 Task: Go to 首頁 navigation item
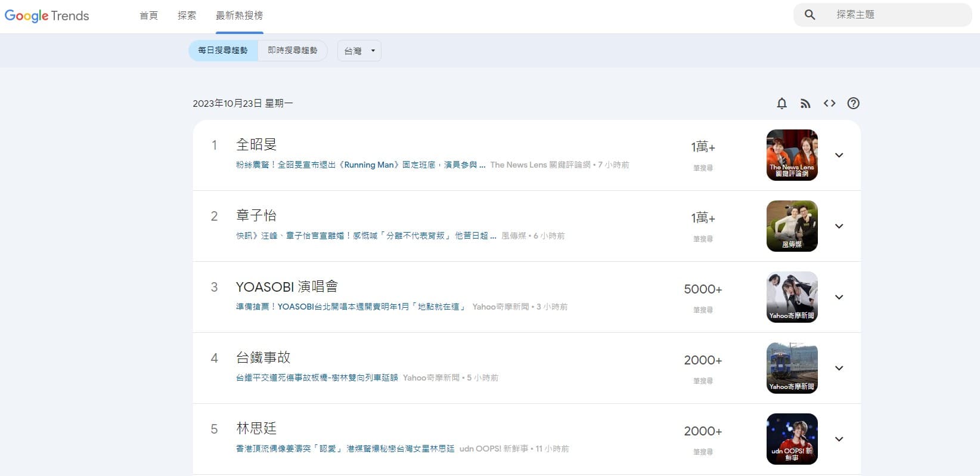[148, 16]
